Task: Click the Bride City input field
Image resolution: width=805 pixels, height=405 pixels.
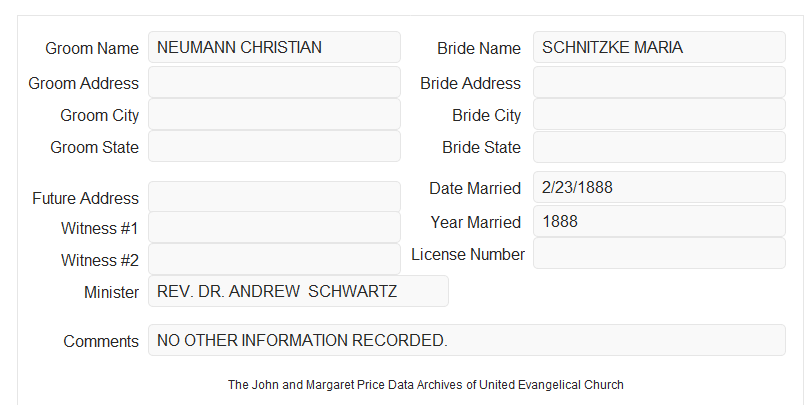Action: point(659,114)
